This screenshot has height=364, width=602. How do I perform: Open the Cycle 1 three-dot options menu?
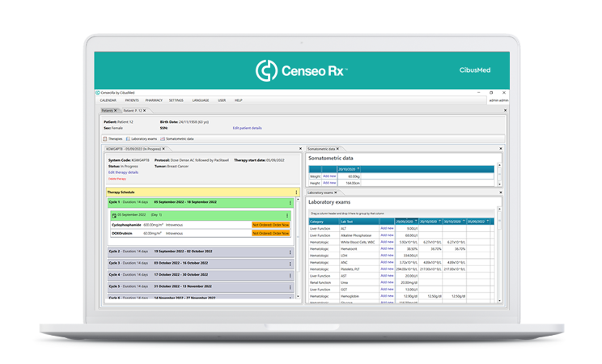tap(290, 202)
